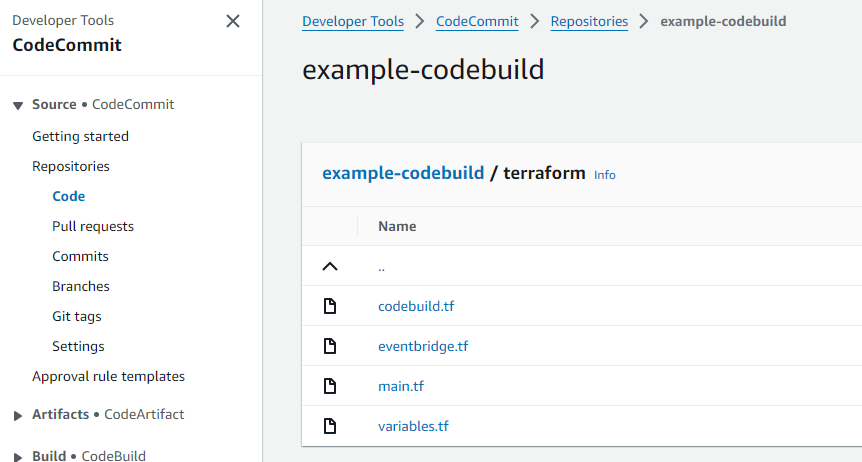This screenshot has width=862, height=462.
Task: Expand the Artifacts CodeArtifact section
Action: (18, 415)
